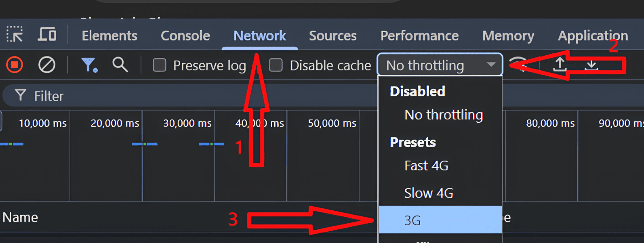
Task: Open network search with magnifier icon
Action: point(120,65)
